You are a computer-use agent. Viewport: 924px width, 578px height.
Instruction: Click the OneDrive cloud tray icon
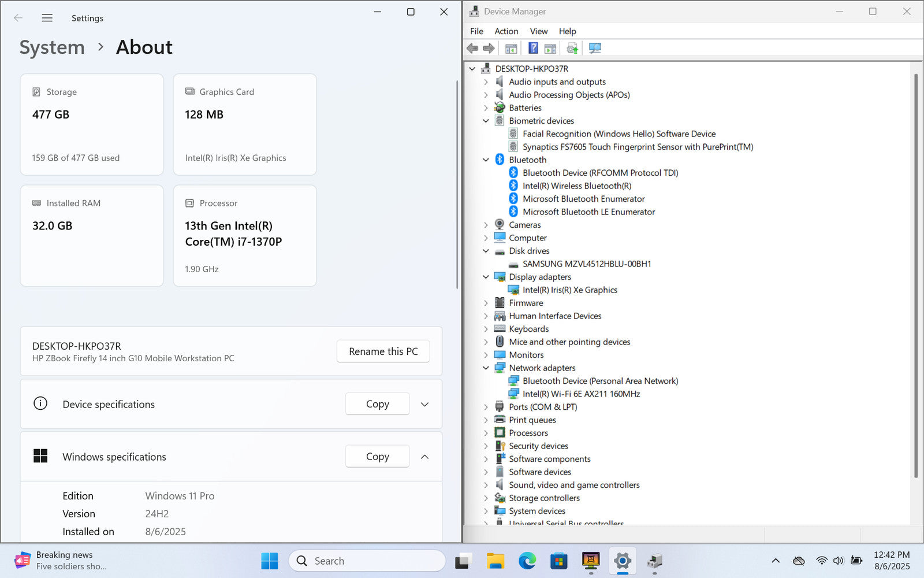[x=799, y=561]
